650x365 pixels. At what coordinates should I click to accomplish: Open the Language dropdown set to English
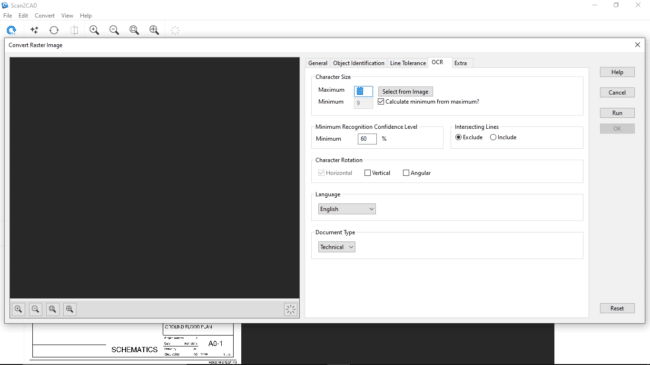[347, 209]
